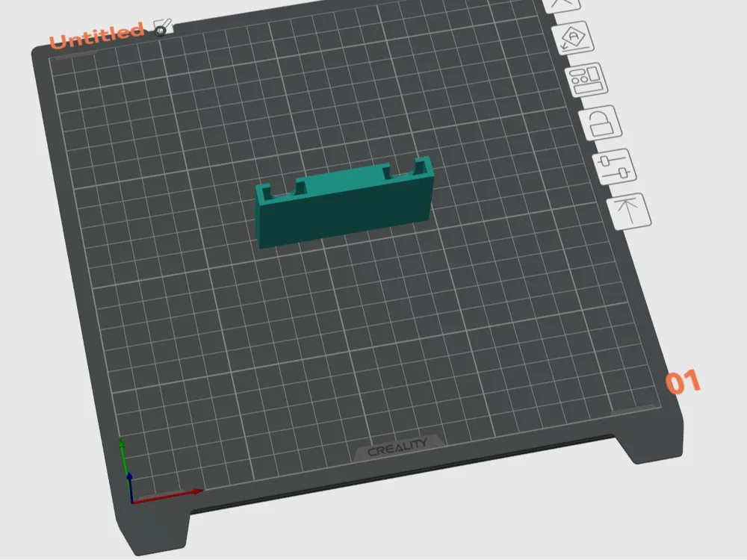The width and height of the screenshot is (747, 560).
Task: Click the up-arrow-to-line plate icon
Action: (629, 211)
